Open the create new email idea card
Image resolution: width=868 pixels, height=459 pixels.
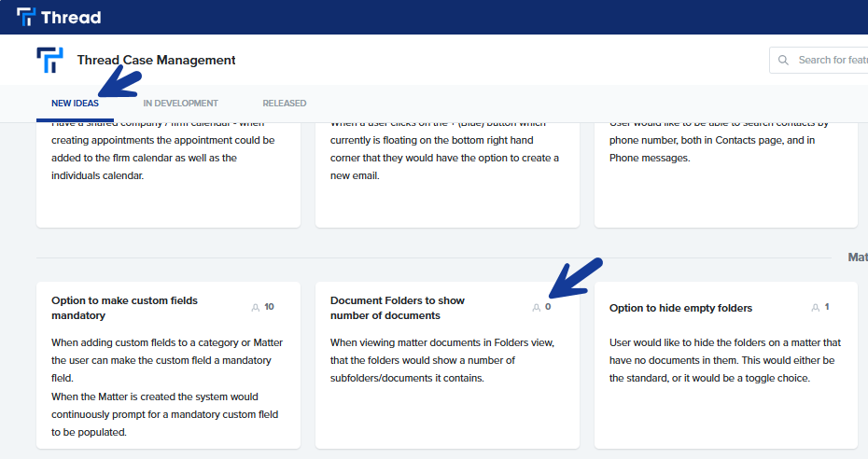[x=447, y=174]
